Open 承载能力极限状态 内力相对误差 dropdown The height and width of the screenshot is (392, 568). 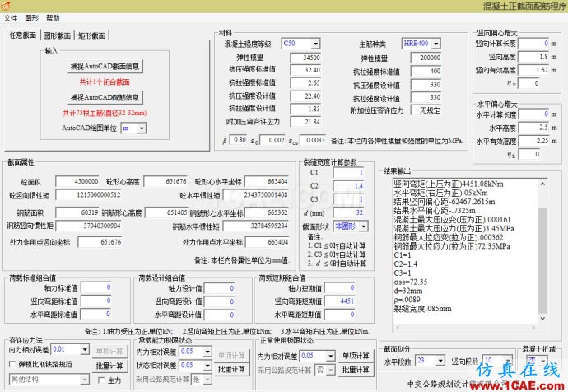coord(207,352)
